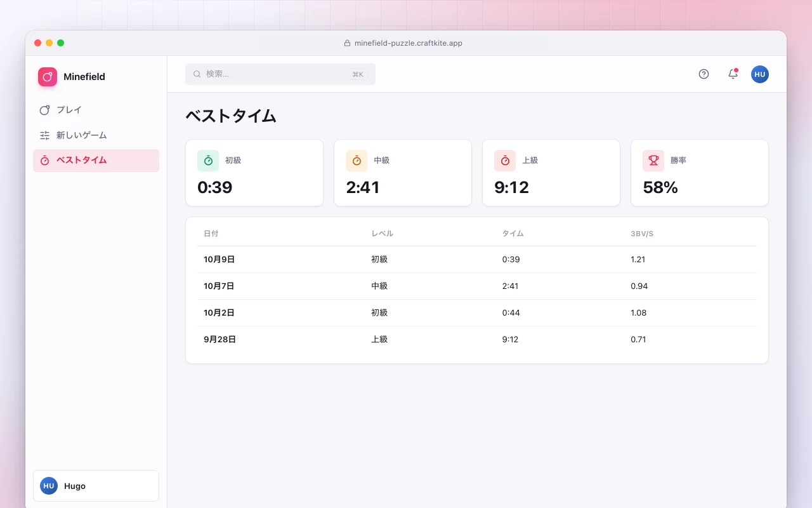The width and height of the screenshot is (812, 508).
Task: Click the orange stopwatch icon on 中級 card
Action: pyautogui.click(x=357, y=161)
